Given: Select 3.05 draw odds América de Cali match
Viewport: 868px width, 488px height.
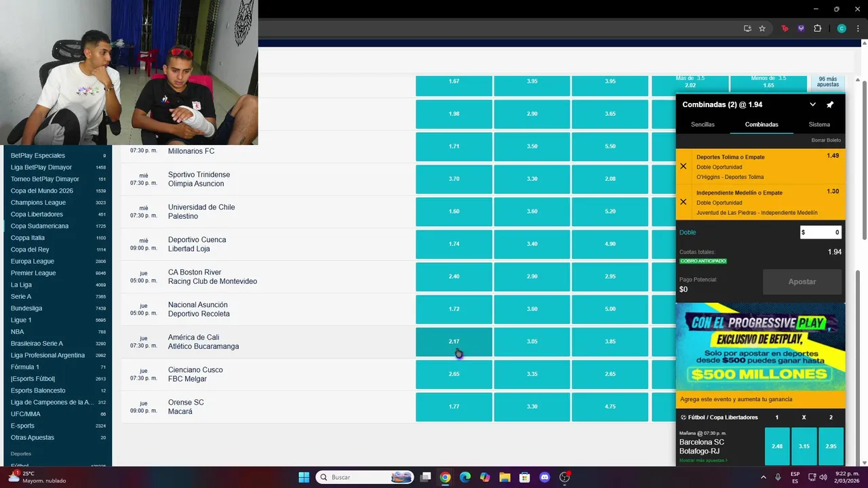Looking at the screenshot, I should 532,342.
